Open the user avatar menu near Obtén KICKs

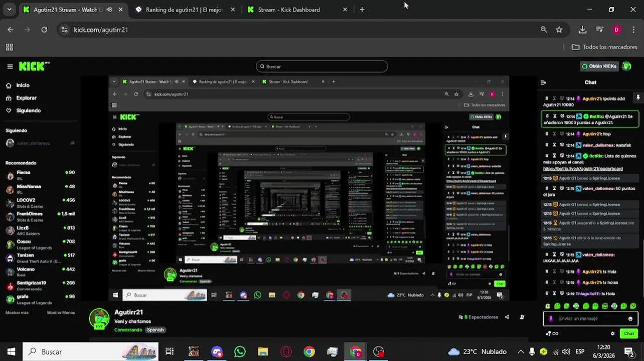coord(626,66)
